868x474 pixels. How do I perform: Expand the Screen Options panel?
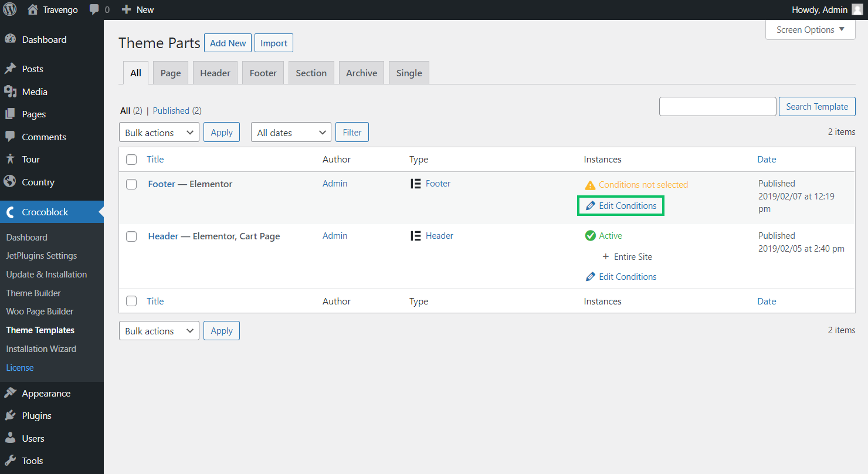point(811,30)
